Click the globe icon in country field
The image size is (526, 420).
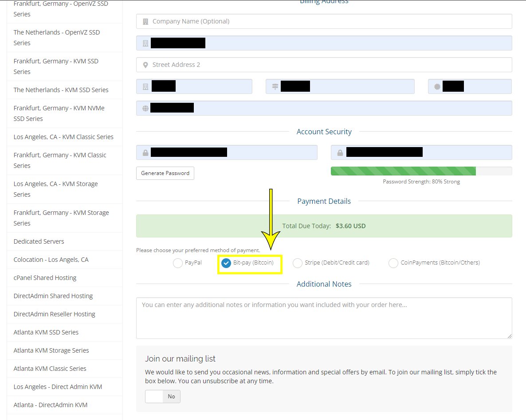coord(145,108)
